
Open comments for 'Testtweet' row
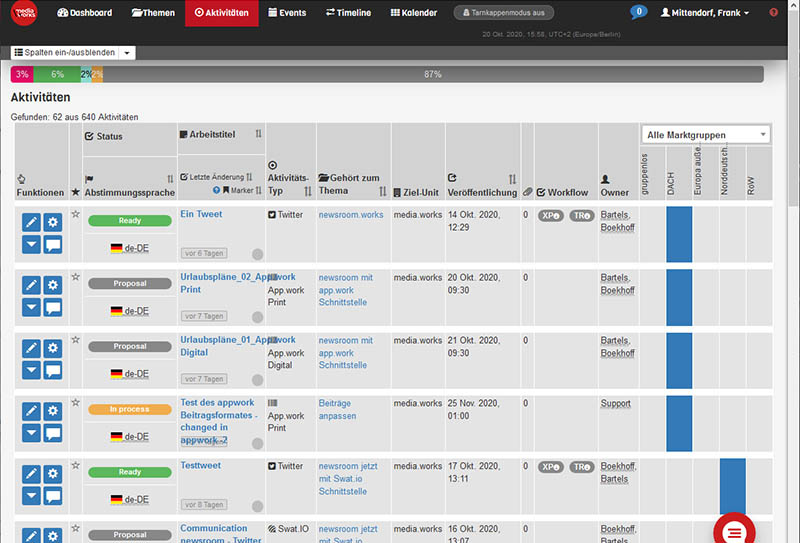(x=53, y=496)
